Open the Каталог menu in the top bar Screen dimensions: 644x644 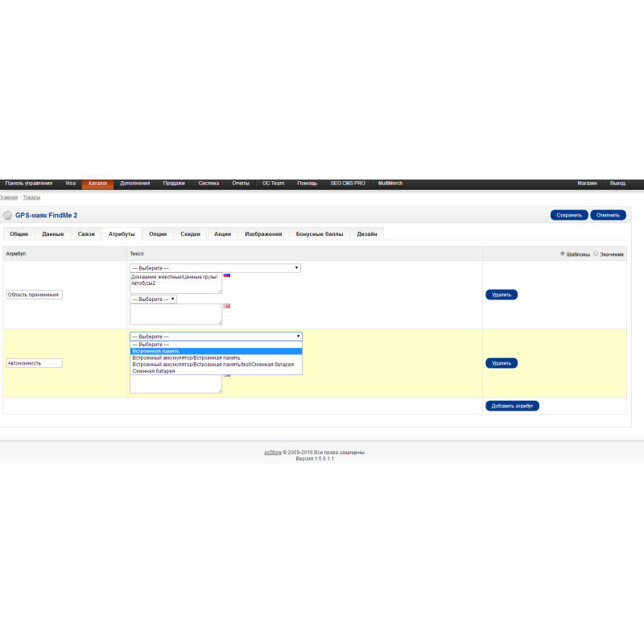pyautogui.click(x=97, y=184)
